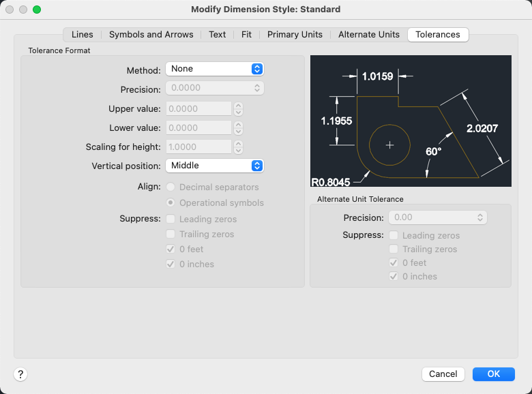The image size is (532, 394).
Task: Expand the Tolerance Format Precision dropdown
Action: tap(214, 88)
